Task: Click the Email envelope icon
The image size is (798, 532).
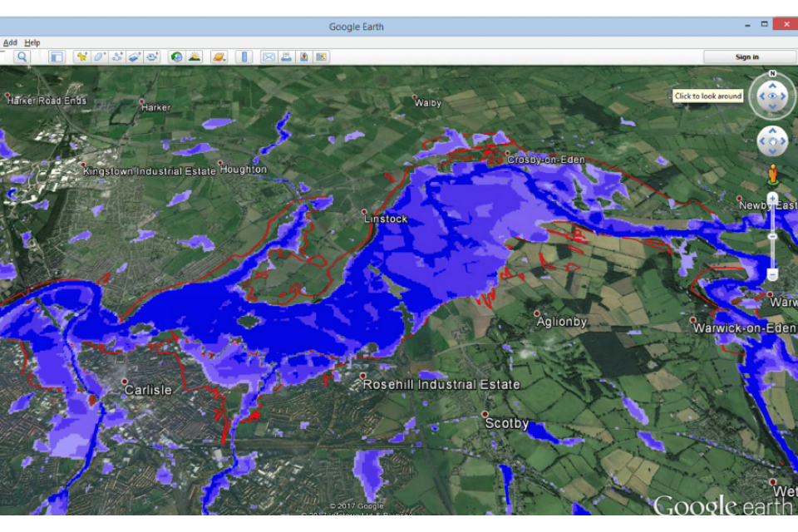Action: point(268,57)
